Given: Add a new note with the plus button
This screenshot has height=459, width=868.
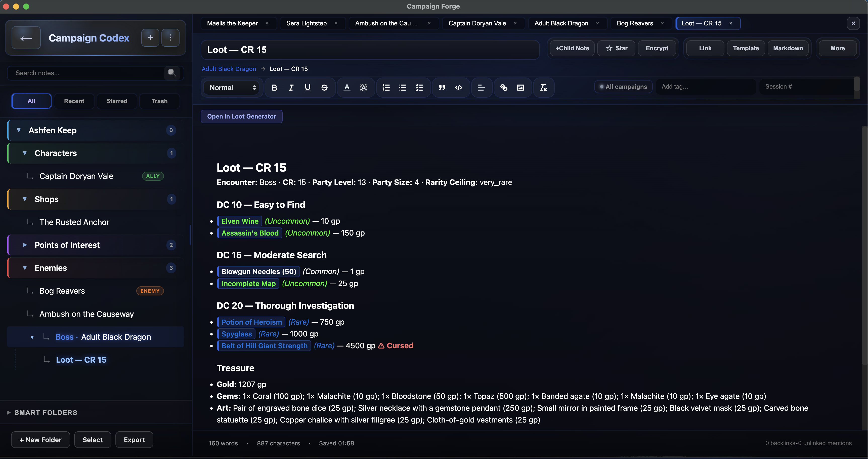Looking at the screenshot, I should (x=150, y=38).
